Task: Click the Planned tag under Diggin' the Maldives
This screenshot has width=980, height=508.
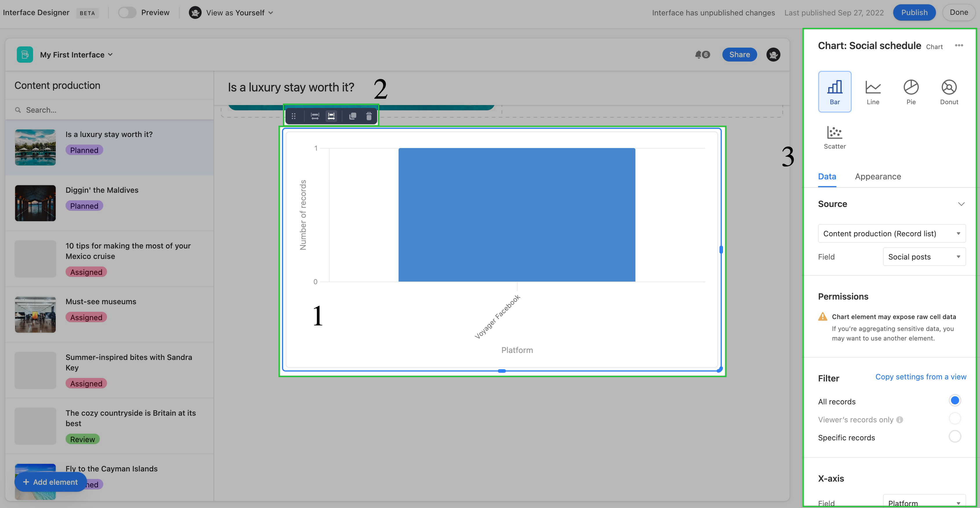Action: pos(84,206)
